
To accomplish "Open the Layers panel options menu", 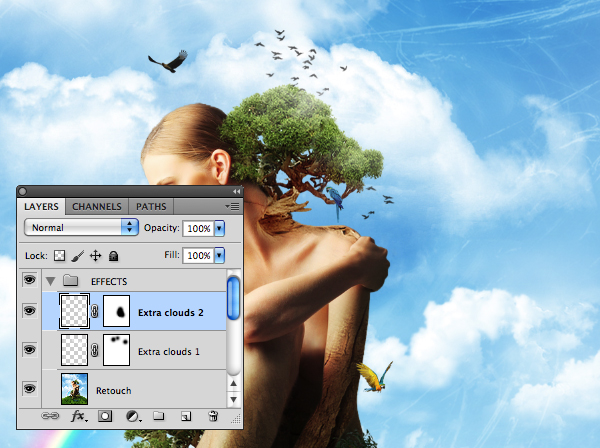I will pos(232,207).
